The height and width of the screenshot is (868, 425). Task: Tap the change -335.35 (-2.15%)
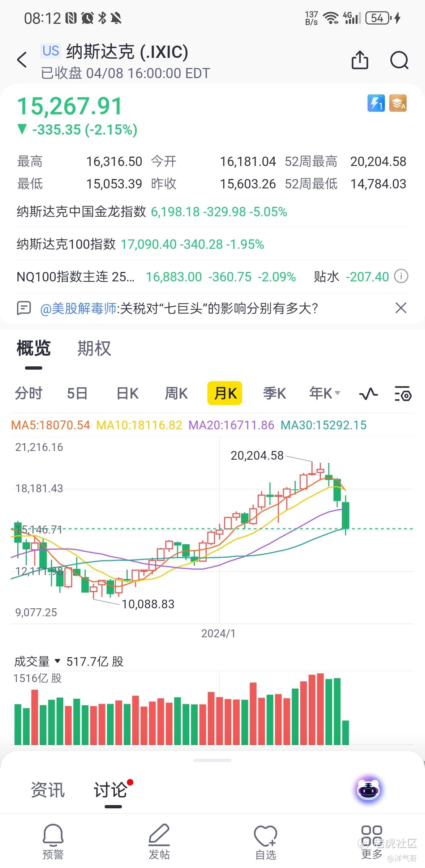click(77, 129)
